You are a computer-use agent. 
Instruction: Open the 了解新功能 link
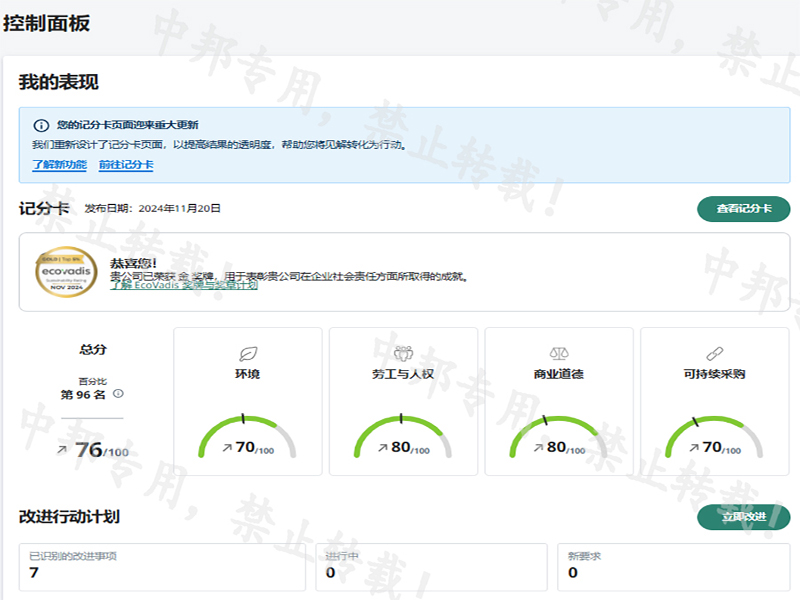[59, 165]
